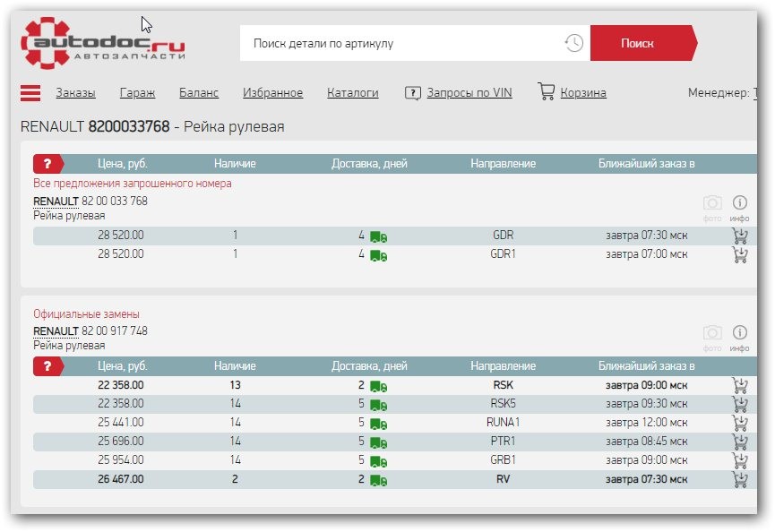Click the delivery truck icon in RSK row

tap(378, 386)
